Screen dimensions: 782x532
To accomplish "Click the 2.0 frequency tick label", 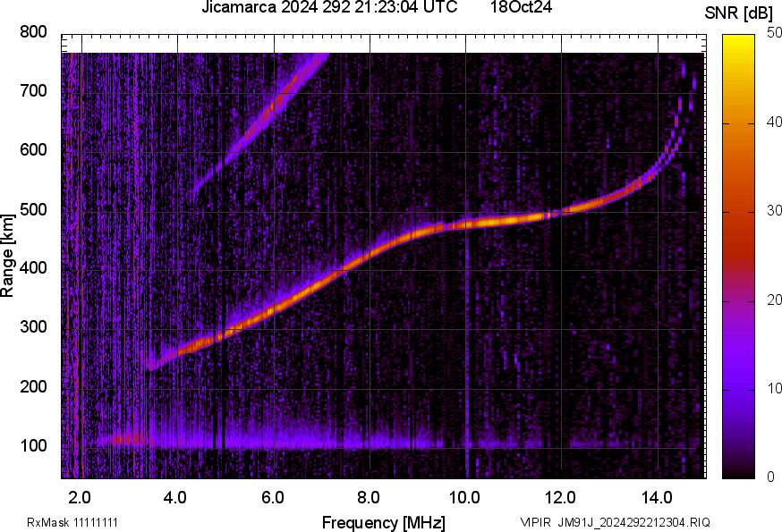I will [x=80, y=497].
